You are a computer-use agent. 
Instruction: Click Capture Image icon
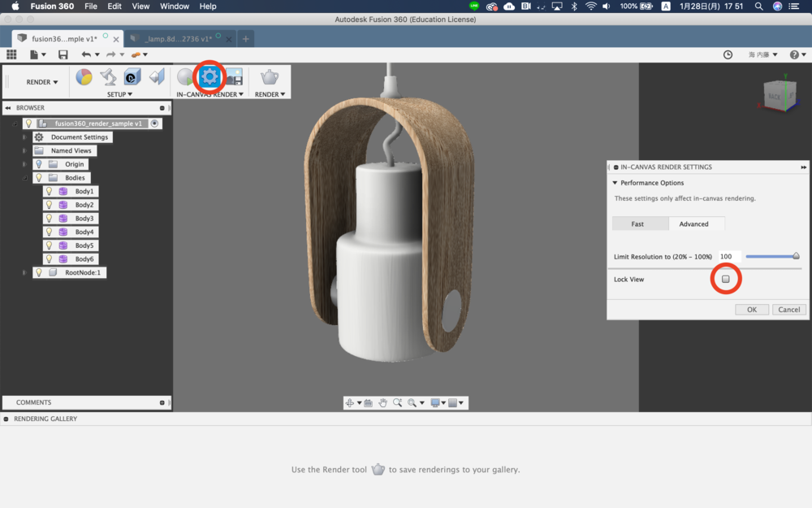[x=234, y=77]
